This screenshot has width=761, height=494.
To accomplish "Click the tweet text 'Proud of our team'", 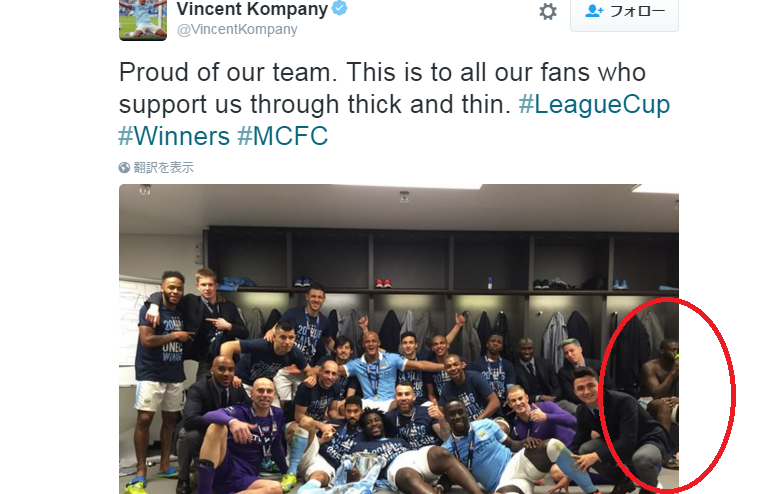I will tap(228, 72).
